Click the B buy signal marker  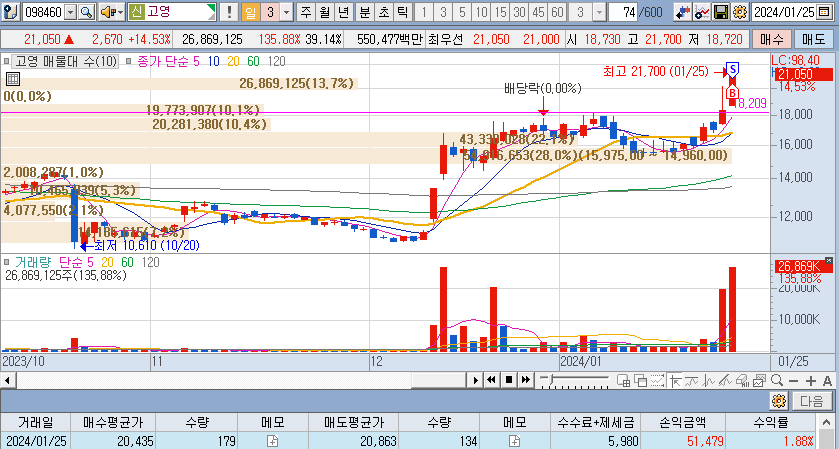coord(732,93)
